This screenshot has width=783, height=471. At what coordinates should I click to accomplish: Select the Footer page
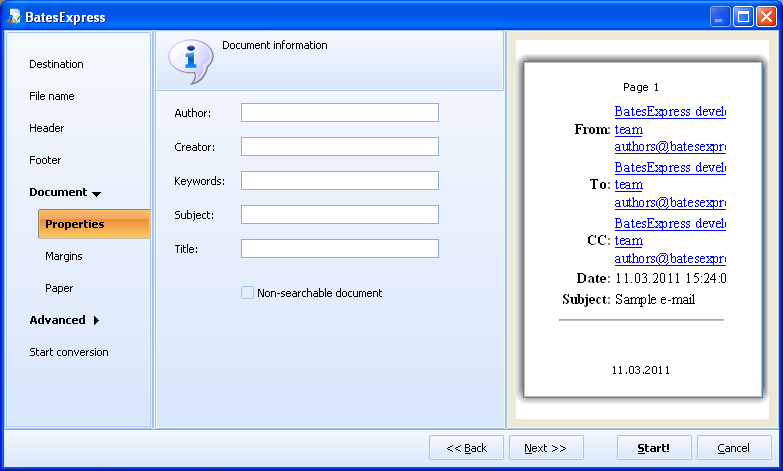[45, 160]
